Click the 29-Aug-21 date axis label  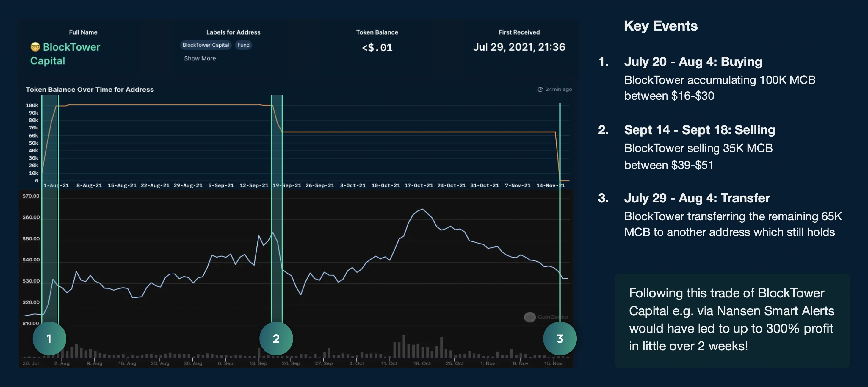tap(188, 186)
